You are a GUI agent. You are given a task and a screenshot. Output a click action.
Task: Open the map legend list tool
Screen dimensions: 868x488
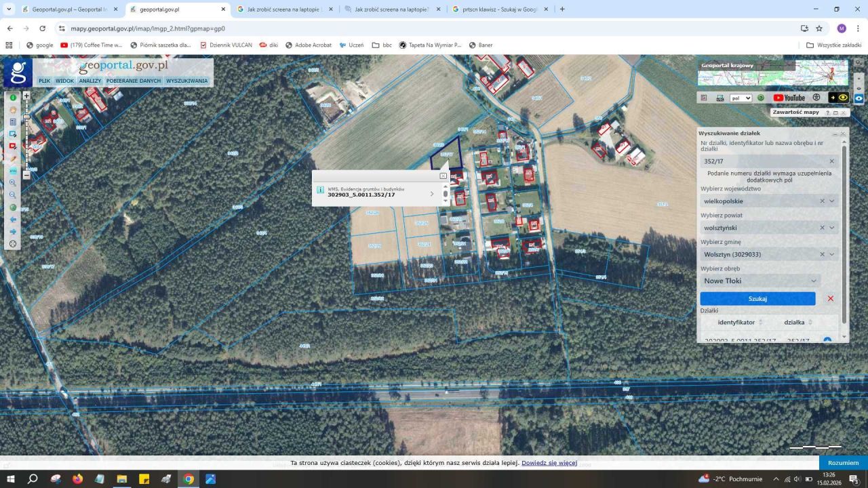click(13, 122)
